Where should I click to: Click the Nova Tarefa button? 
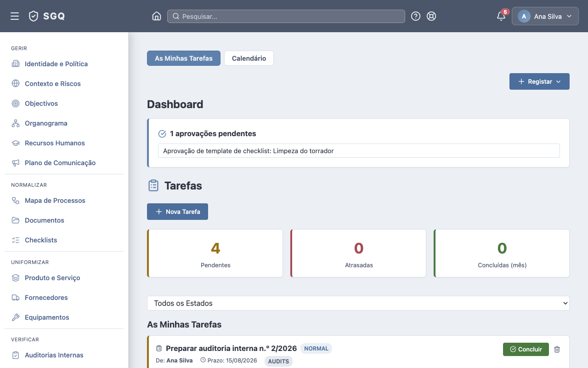177,212
